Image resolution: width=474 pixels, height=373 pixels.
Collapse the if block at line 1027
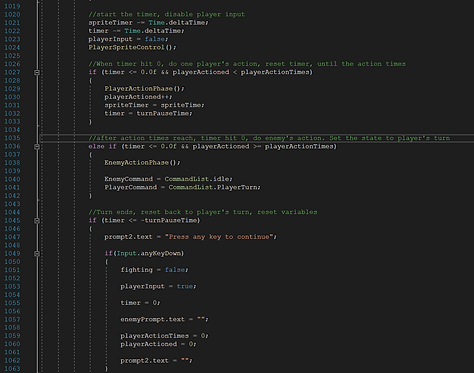click(37, 72)
